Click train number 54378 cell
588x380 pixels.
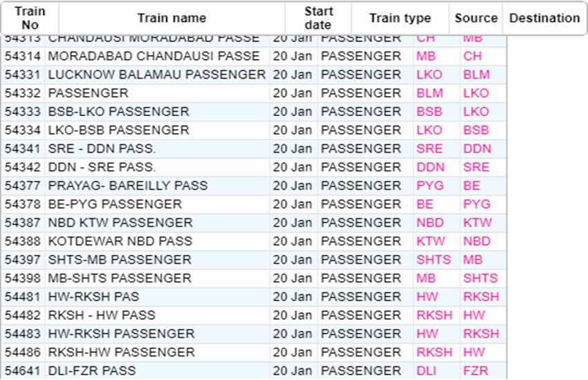24,205
